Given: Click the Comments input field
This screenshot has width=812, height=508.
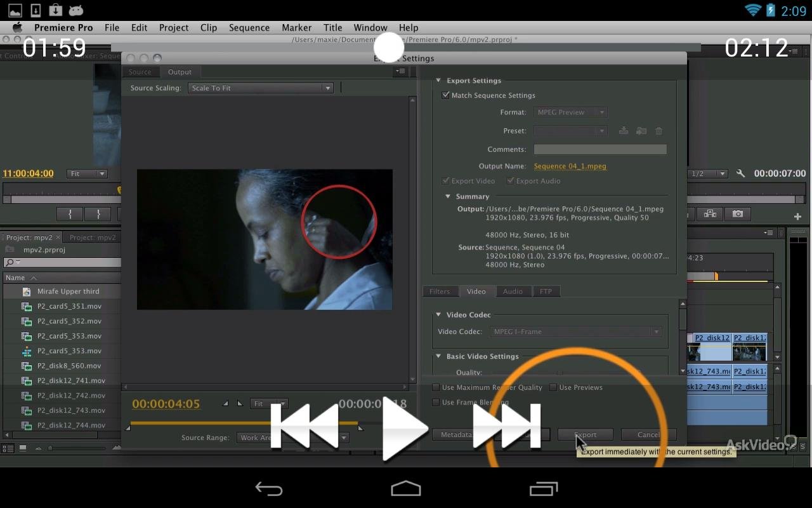Looking at the screenshot, I should 600,149.
